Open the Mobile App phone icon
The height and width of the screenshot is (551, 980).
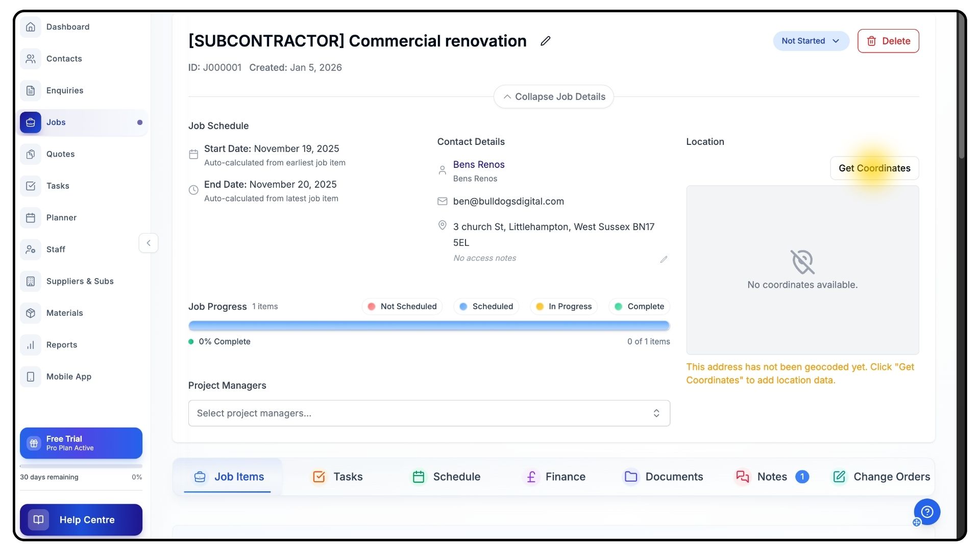click(x=31, y=377)
